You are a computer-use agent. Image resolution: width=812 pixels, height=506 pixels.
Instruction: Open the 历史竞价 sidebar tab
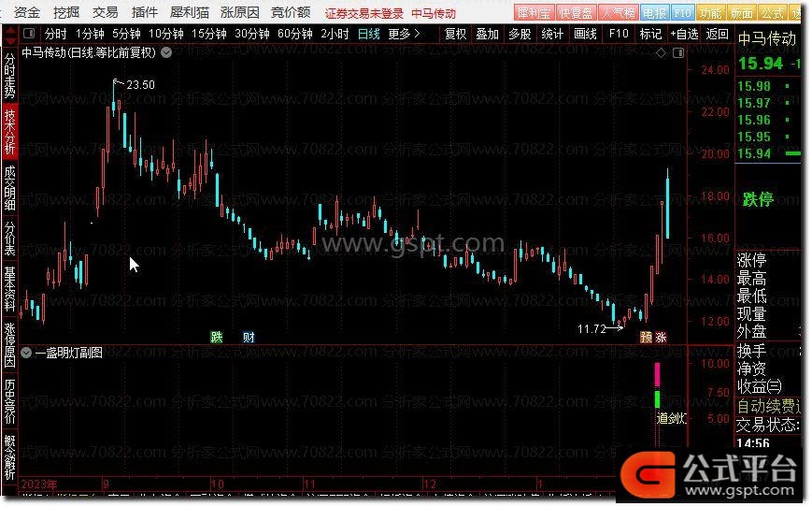click(9, 401)
